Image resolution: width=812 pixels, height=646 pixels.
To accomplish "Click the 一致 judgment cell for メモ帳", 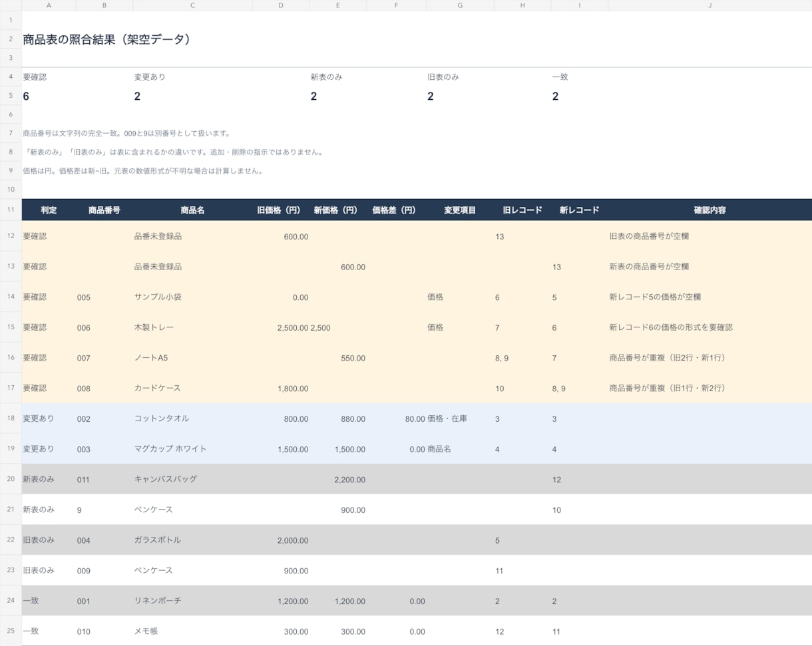I will point(49,631).
